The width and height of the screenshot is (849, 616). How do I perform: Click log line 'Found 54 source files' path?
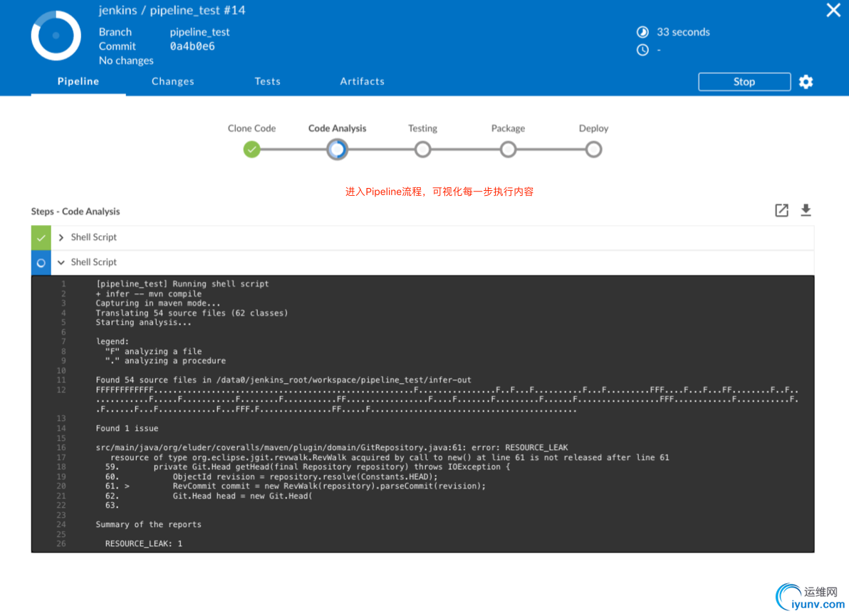tap(283, 380)
